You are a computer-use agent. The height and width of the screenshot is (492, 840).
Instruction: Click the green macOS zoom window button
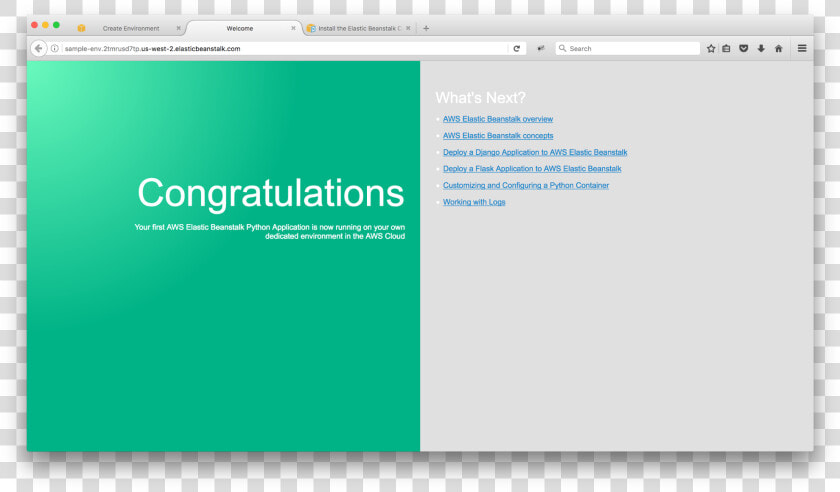coord(56,25)
